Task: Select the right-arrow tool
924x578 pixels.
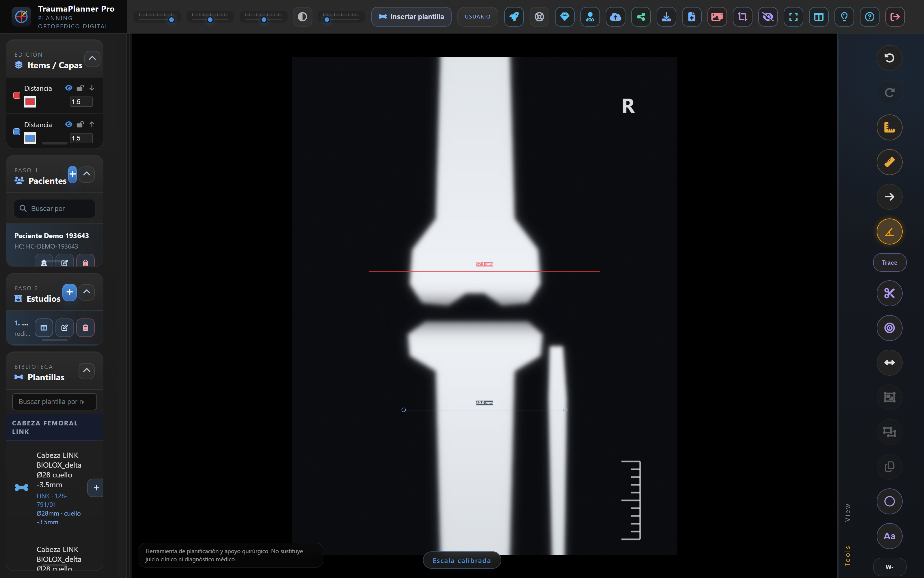Action: pos(889,197)
